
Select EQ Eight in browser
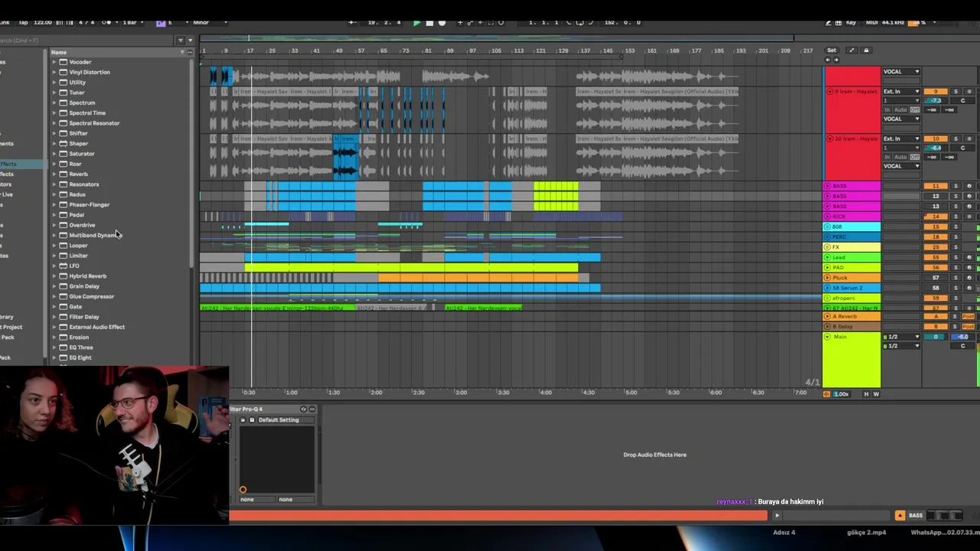[80, 357]
